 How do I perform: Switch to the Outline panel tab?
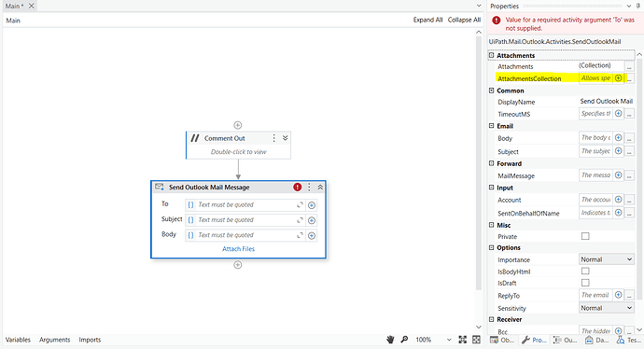[x=566, y=340]
